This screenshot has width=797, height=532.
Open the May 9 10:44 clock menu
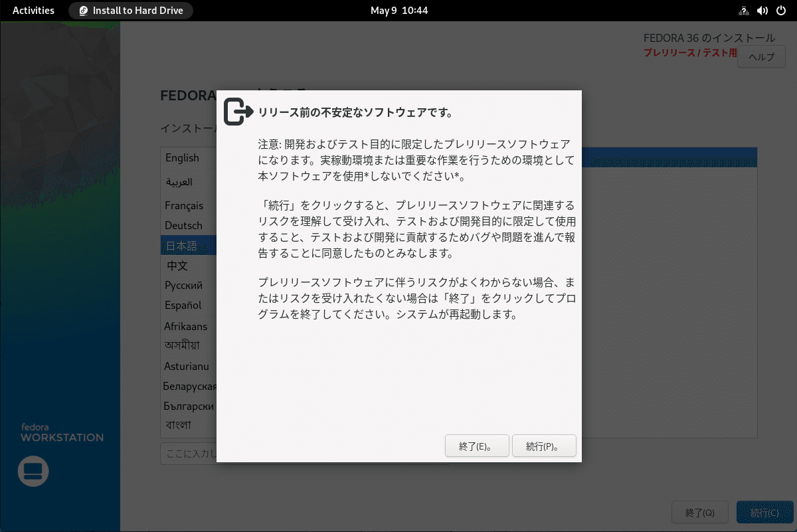click(x=398, y=11)
